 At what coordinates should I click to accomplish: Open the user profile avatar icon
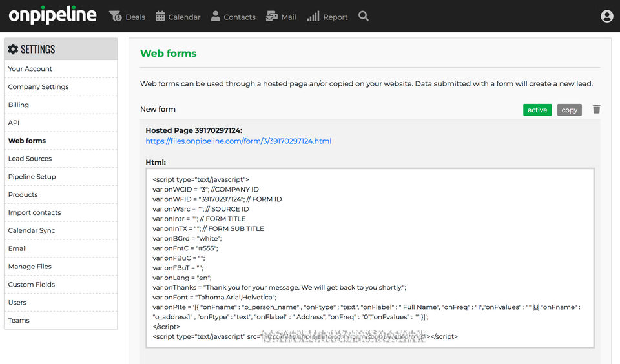pyautogui.click(x=606, y=16)
